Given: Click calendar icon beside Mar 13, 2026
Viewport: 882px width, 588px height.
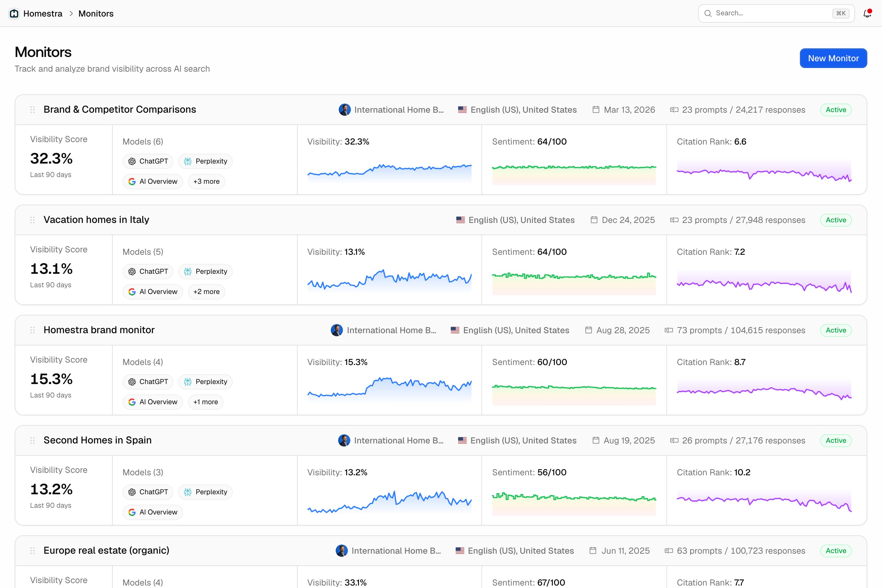Looking at the screenshot, I should click(x=595, y=110).
